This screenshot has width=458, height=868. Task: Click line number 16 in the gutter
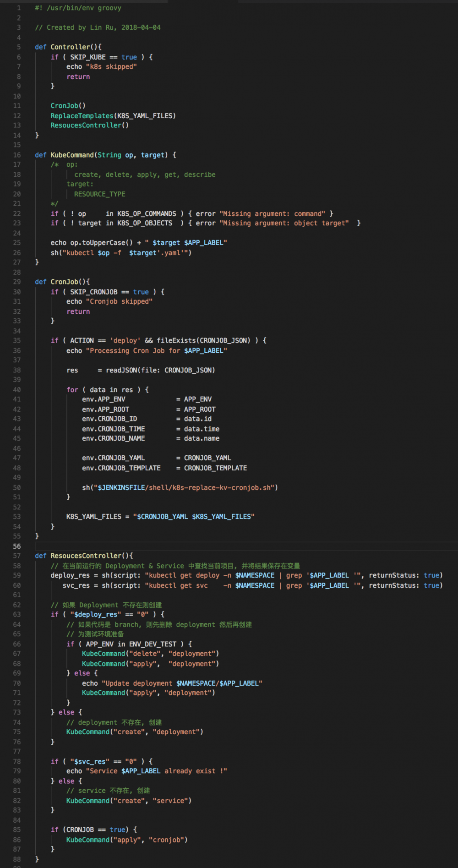click(x=17, y=155)
